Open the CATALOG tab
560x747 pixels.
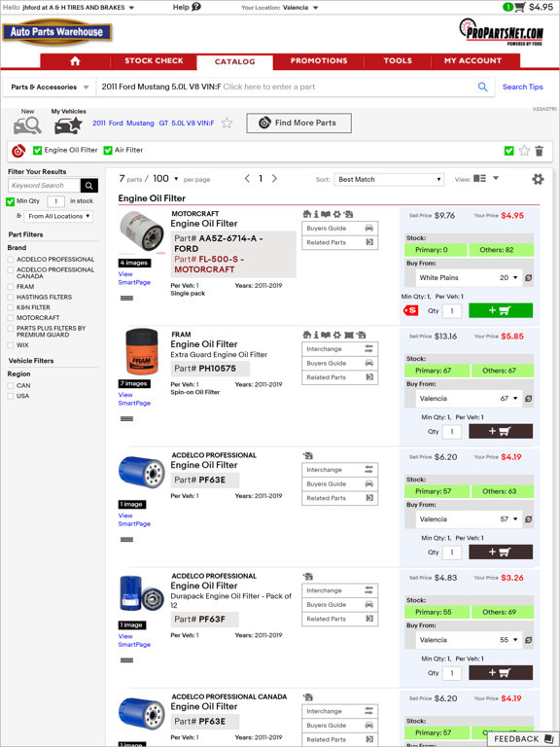click(234, 62)
